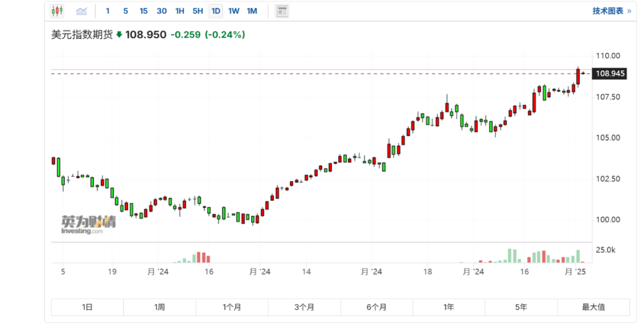Select the 1D daily interval
The width and height of the screenshot is (644, 330).
(216, 11)
